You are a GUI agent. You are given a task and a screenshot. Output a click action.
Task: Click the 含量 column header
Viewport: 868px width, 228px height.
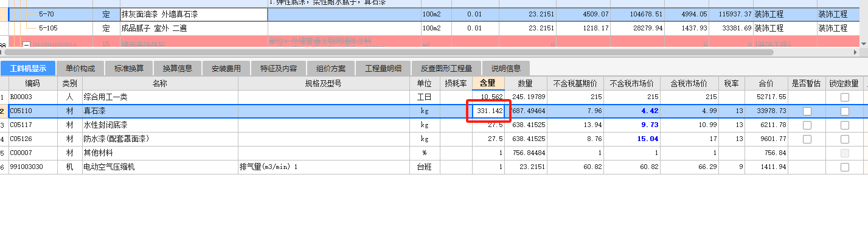pos(488,83)
